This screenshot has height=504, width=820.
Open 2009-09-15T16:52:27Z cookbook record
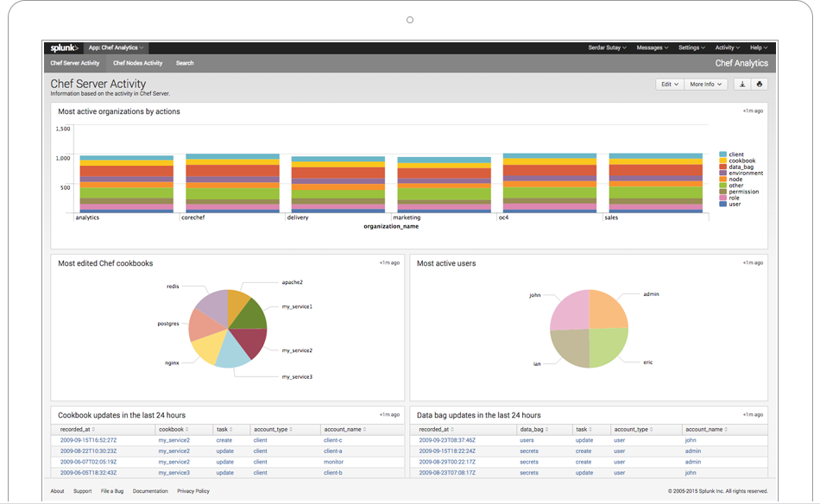[88, 440]
